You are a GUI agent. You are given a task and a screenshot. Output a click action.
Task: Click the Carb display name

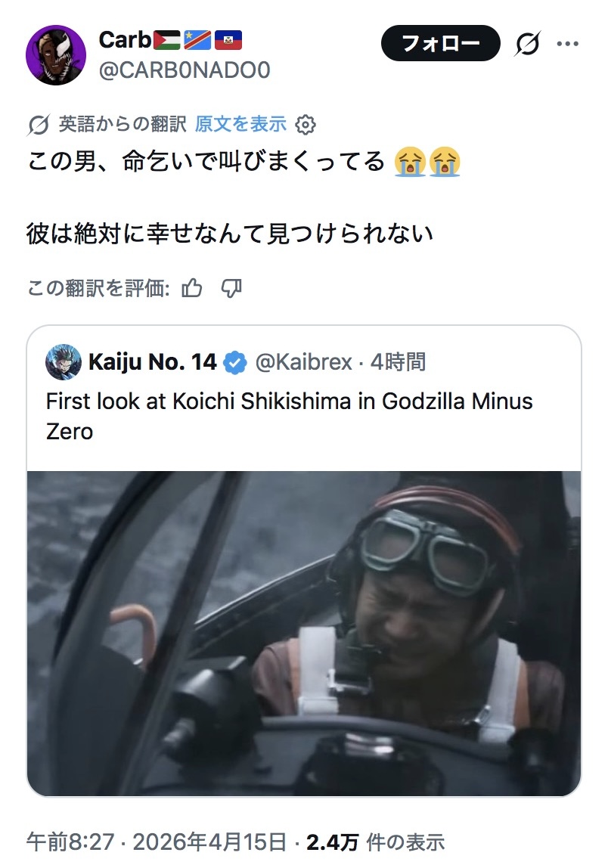[126, 39]
